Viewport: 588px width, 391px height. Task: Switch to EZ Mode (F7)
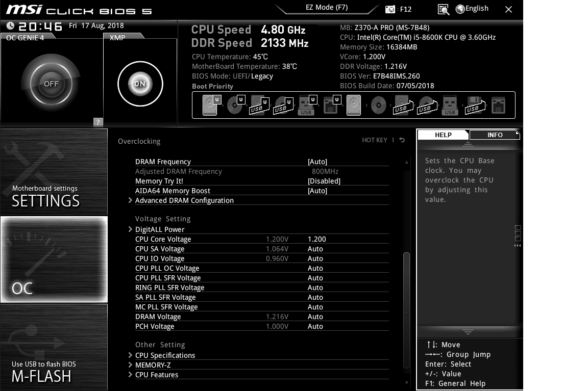(x=327, y=8)
